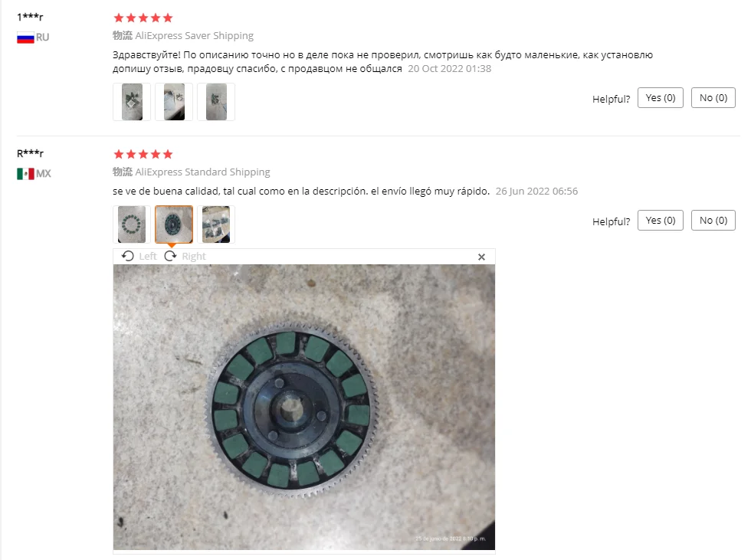This screenshot has height=560, width=751.
Task: Mark the RU review helpful: Yes (0)
Action: 661,97
